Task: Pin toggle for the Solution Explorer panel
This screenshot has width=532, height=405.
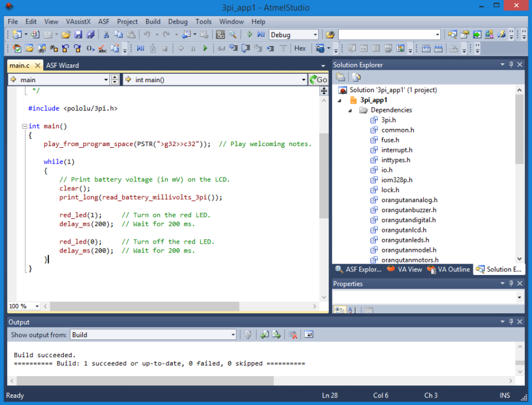Action: 511,65
